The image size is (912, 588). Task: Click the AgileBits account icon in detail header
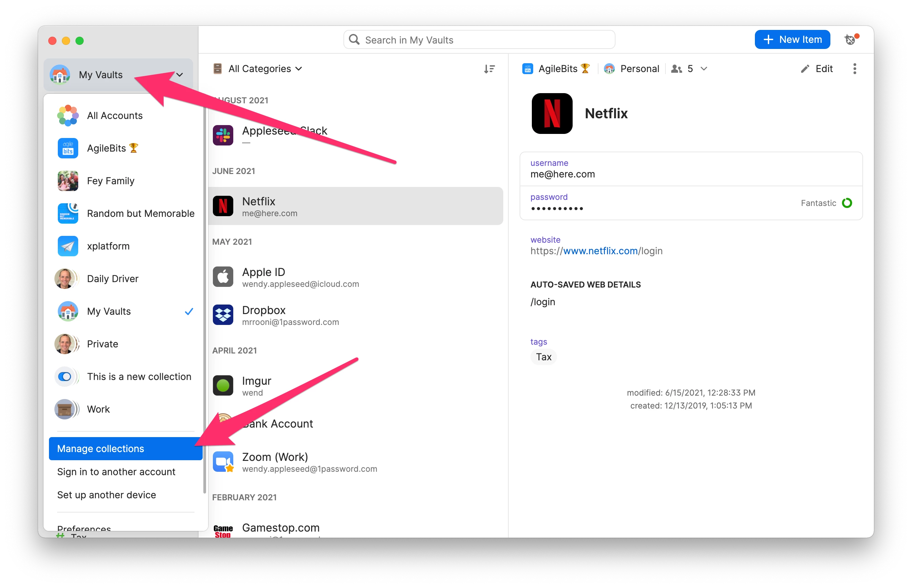click(527, 69)
